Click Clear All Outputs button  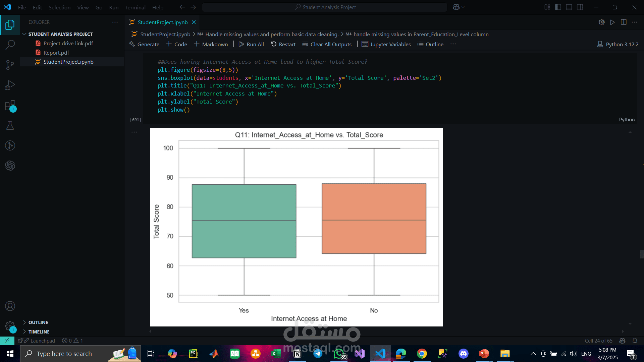(327, 44)
